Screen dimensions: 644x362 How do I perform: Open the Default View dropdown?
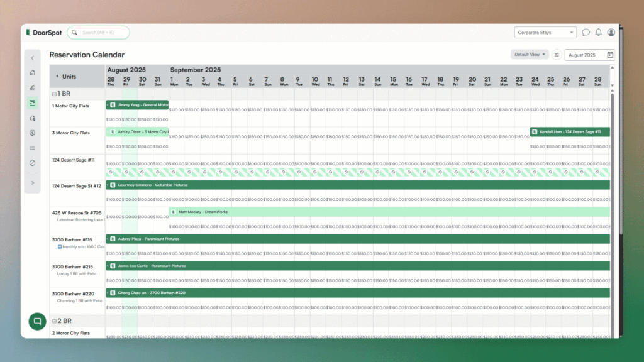point(530,55)
